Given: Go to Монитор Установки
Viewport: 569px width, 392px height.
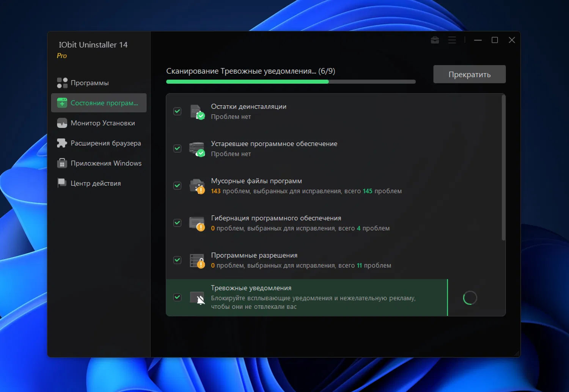Looking at the screenshot, I should [x=99, y=123].
